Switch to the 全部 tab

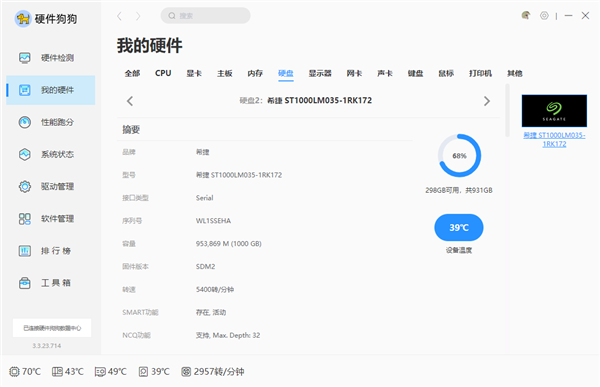coord(132,73)
